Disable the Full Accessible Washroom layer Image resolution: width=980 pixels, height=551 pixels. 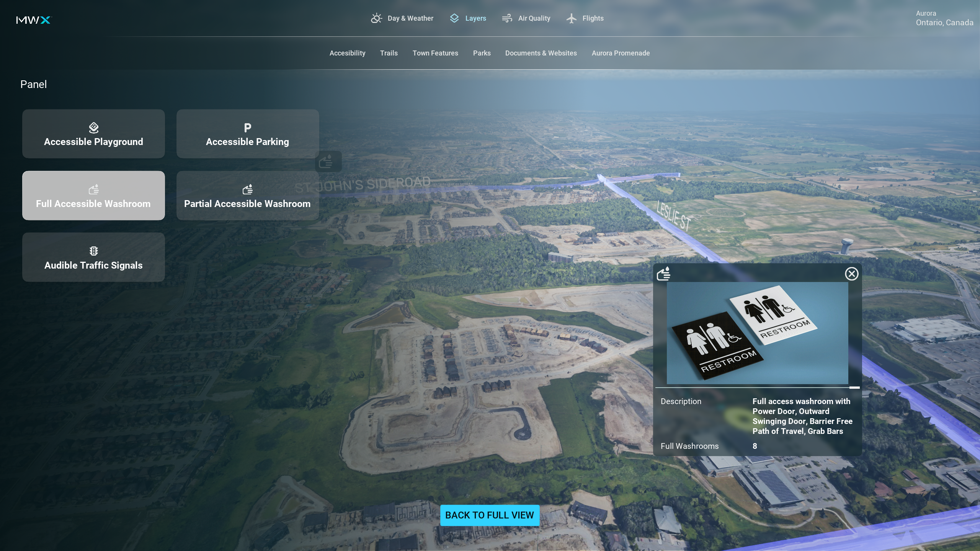coord(93,196)
